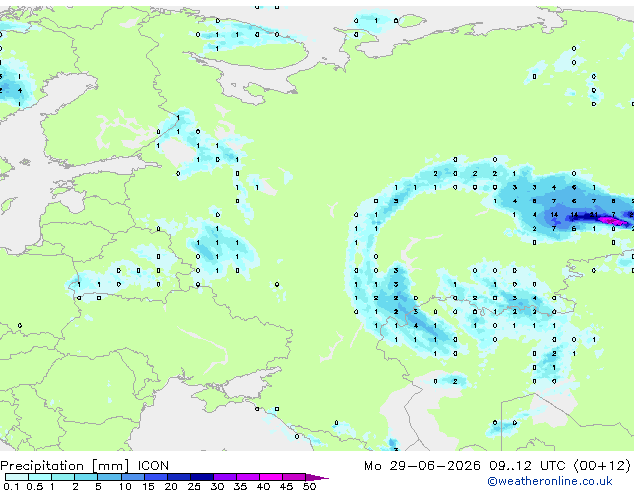Click the legend label '35'

[x=240, y=486]
